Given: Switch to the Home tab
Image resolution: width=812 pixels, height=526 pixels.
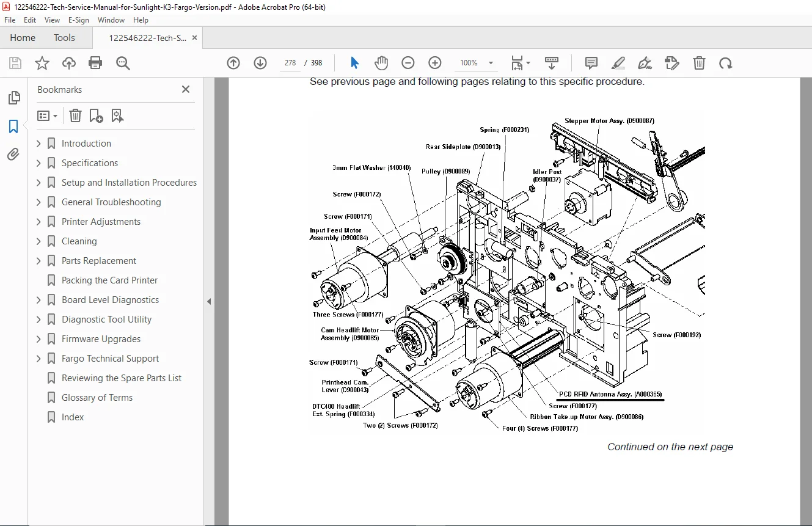Looking at the screenshot, I should coord(23,38).
